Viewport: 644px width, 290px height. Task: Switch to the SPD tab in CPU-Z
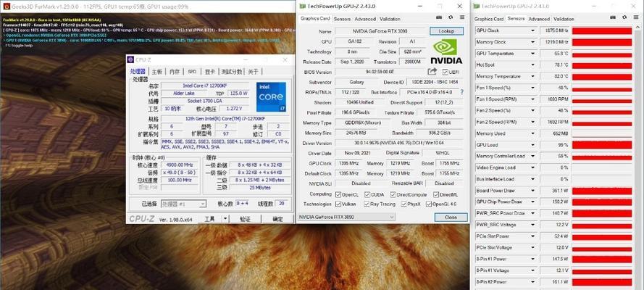(x=192, y=72)
